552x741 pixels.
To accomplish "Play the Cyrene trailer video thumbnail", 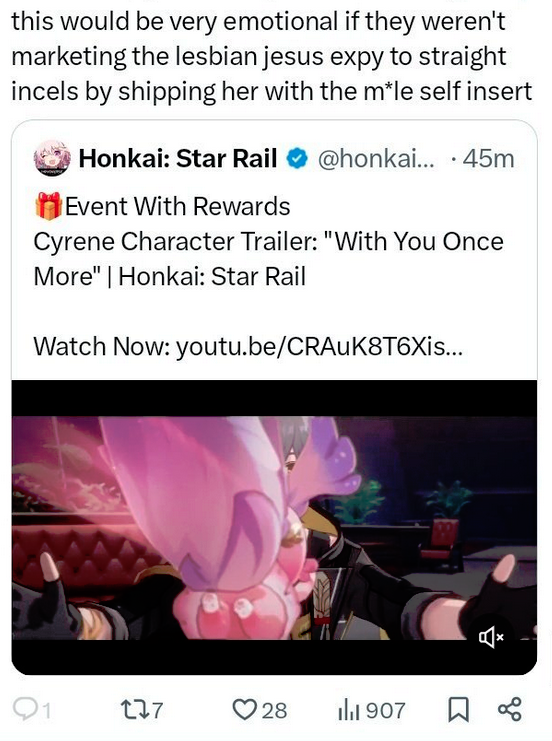I will (274, 527).
